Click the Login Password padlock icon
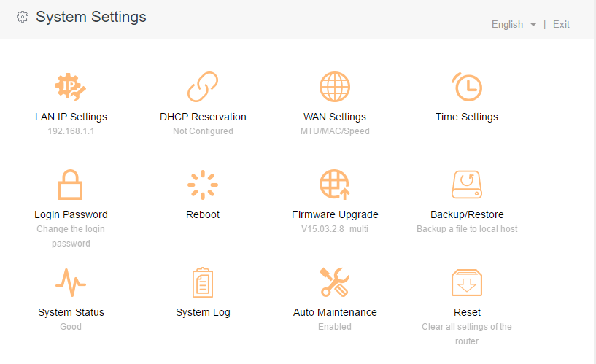596x364 pixels. 71,185
